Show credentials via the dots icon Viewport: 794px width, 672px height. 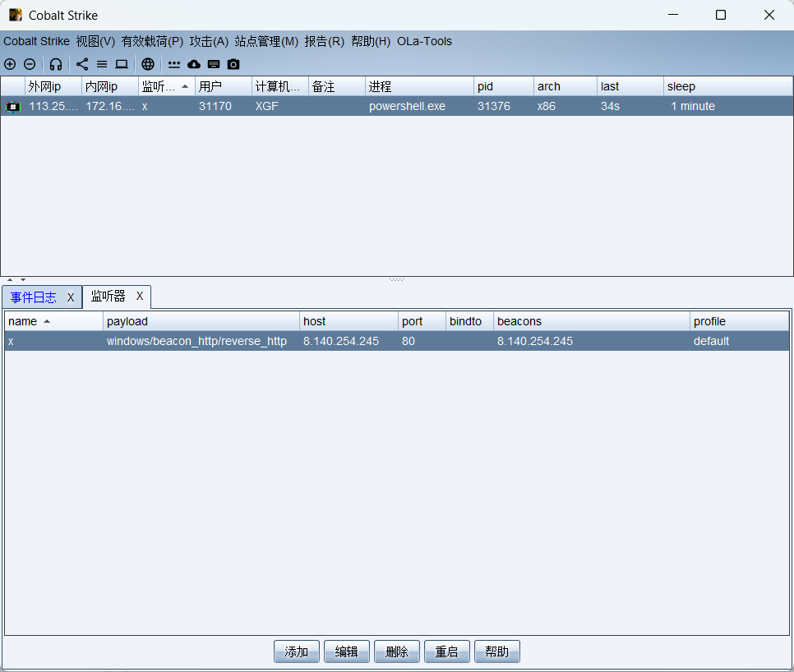pos(174,64)
